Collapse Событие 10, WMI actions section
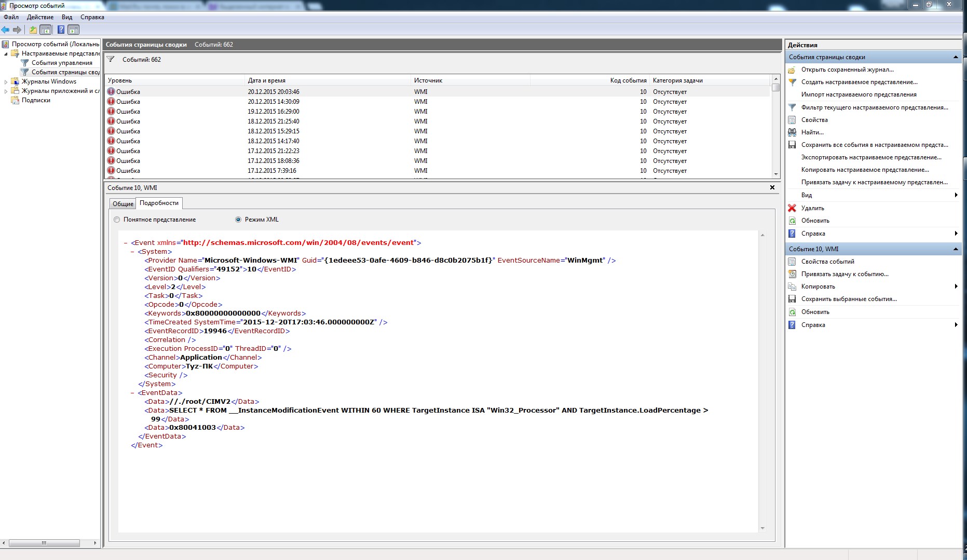Image resolution: width=967 pixels, height=560 pixels. (955, 249)
